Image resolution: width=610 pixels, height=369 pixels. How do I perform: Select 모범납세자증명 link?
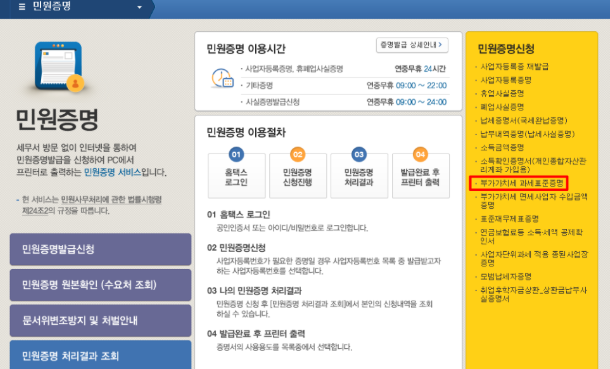click(x=506, y=276)
